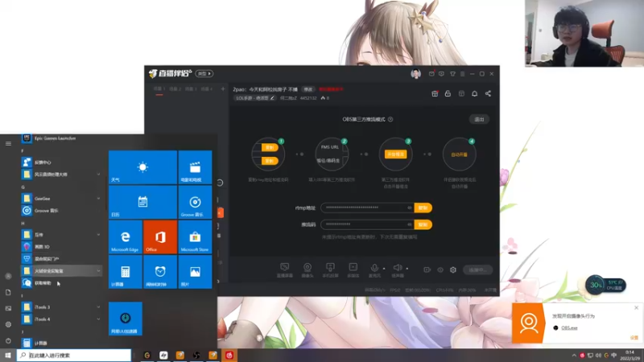644x362 pixels.
Task: Click the stream key input field
Action: pos(367,224)
